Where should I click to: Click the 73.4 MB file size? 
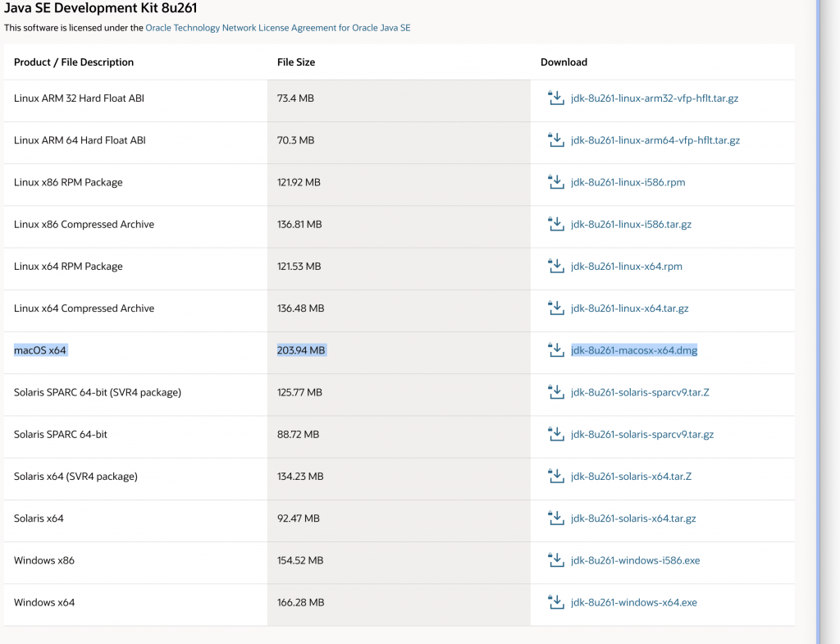[295, 98]
